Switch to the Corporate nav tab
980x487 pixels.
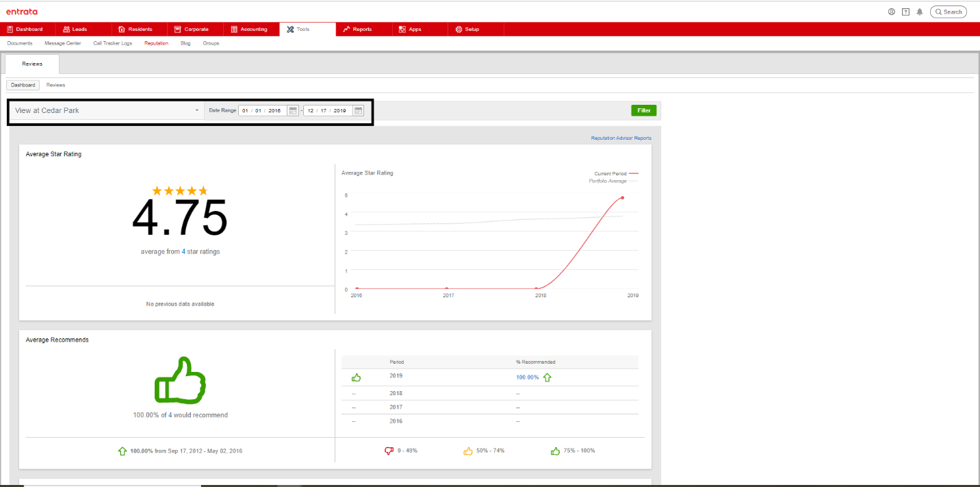pyautogui.click(x=196, y=29)
